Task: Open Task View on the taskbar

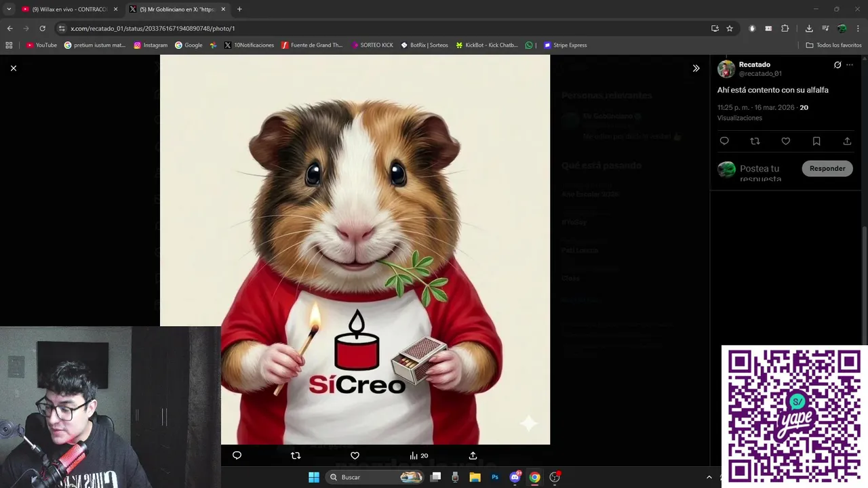Action: (436, 477)
